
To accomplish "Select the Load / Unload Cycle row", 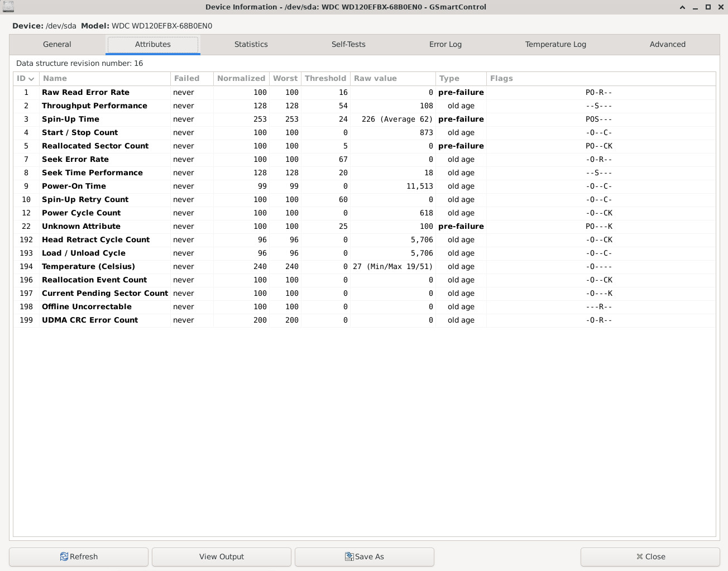I will (365, 253).
